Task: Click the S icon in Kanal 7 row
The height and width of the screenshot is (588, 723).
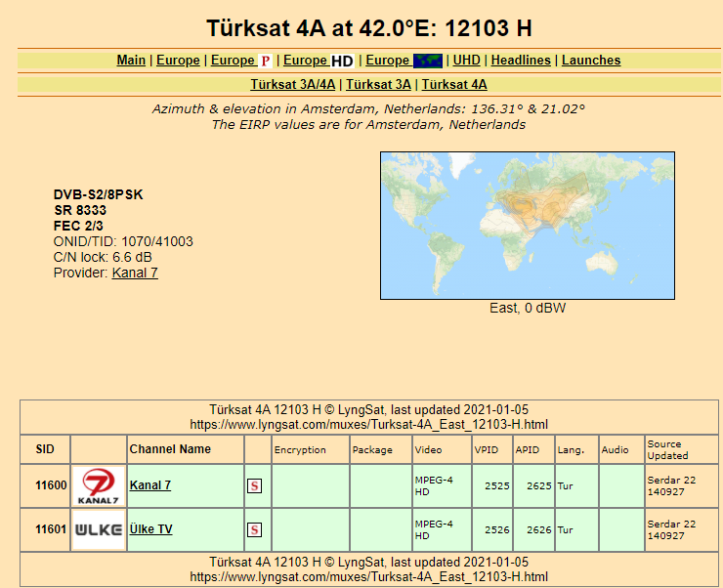Action: click(x=254, y=485)
